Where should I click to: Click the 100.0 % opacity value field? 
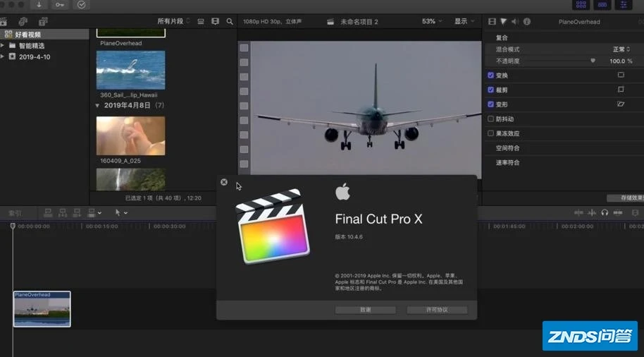(621, 61)
